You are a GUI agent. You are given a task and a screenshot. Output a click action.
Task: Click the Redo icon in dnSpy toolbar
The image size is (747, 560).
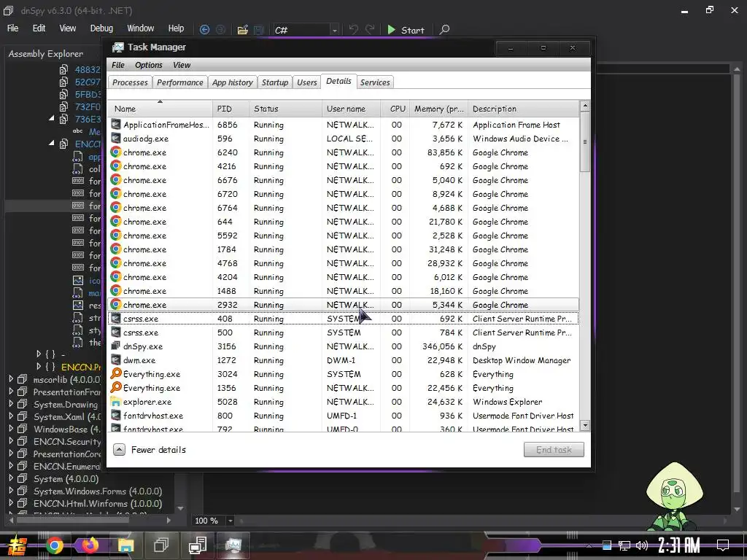[x=370, y=29]
